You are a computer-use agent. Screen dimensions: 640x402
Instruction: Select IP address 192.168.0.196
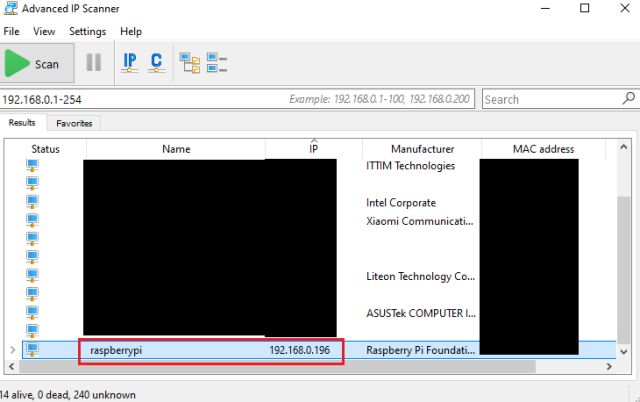(x=300, y=350)
